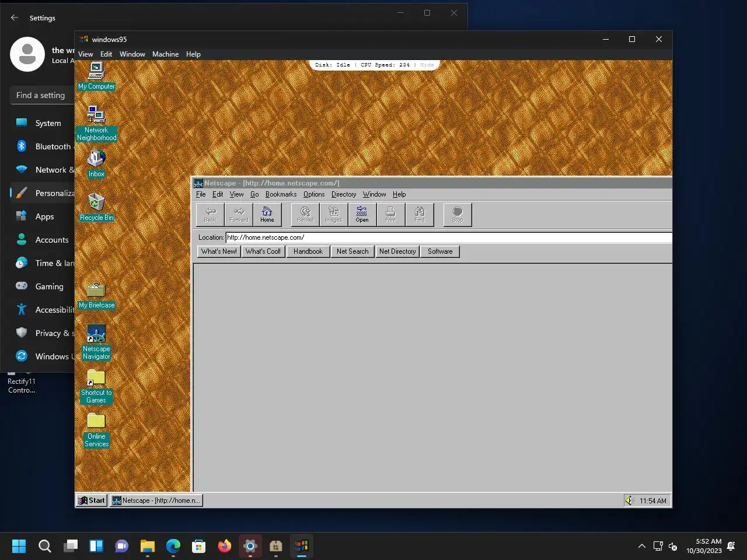747x560 pixels.
Task: Click the Open toolbar button in Netscape
Action: pos(362,214)
